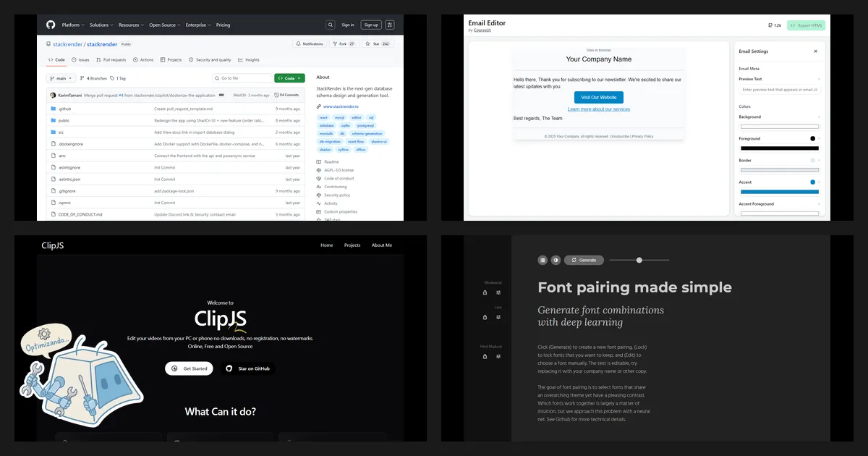View the 94 Commits history
Screen dimensions: 868x456
287,95
